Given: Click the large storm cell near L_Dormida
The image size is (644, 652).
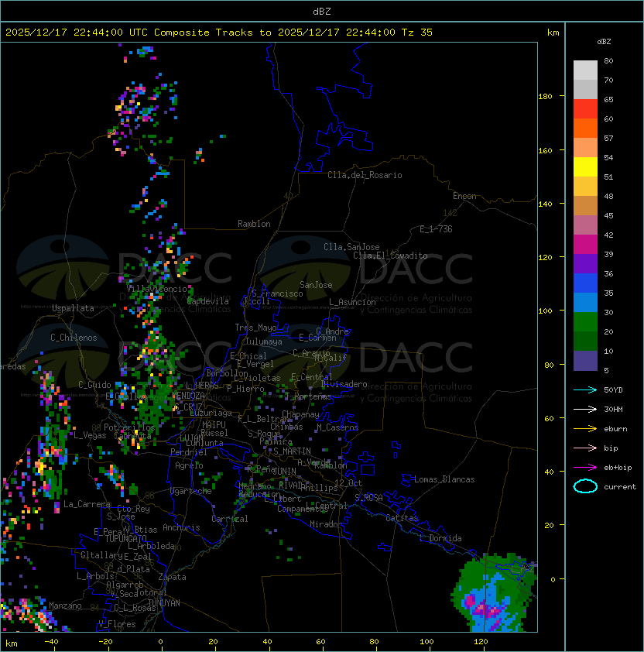Looking at the screenshot, I should 494,592.
